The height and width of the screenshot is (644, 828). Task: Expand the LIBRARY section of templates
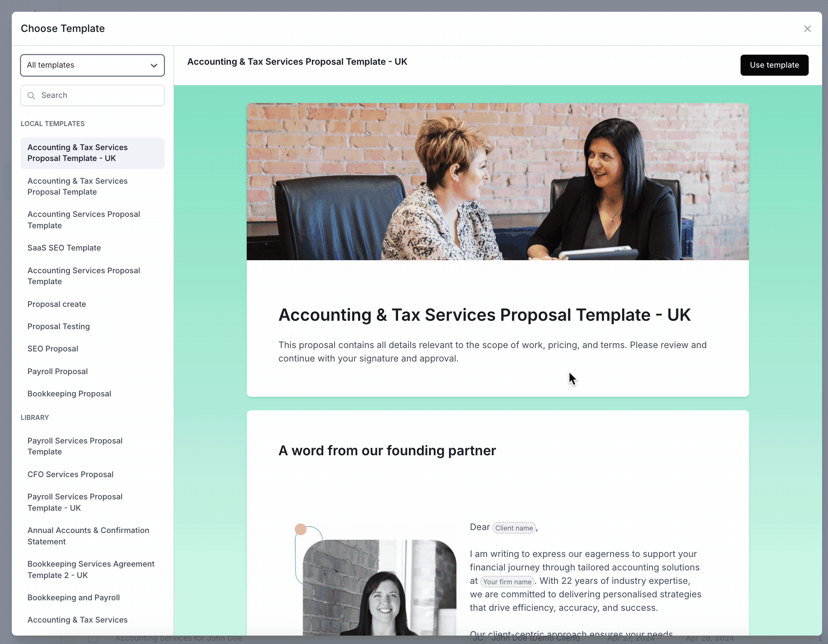tap(35, 417)
